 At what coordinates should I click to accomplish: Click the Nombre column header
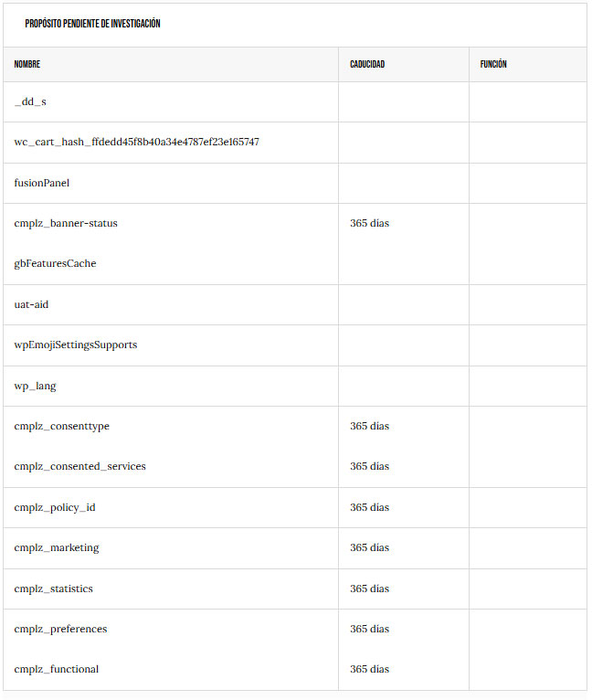pos(27,65)
